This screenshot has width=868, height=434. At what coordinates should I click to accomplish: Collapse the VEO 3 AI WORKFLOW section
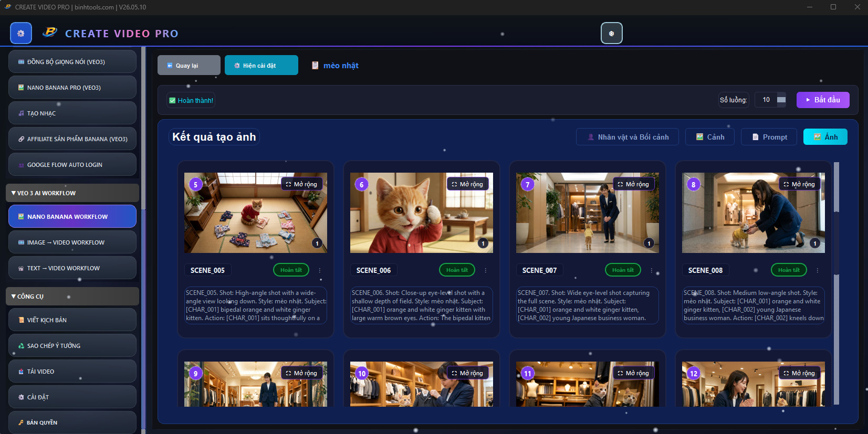pos(72,193)
